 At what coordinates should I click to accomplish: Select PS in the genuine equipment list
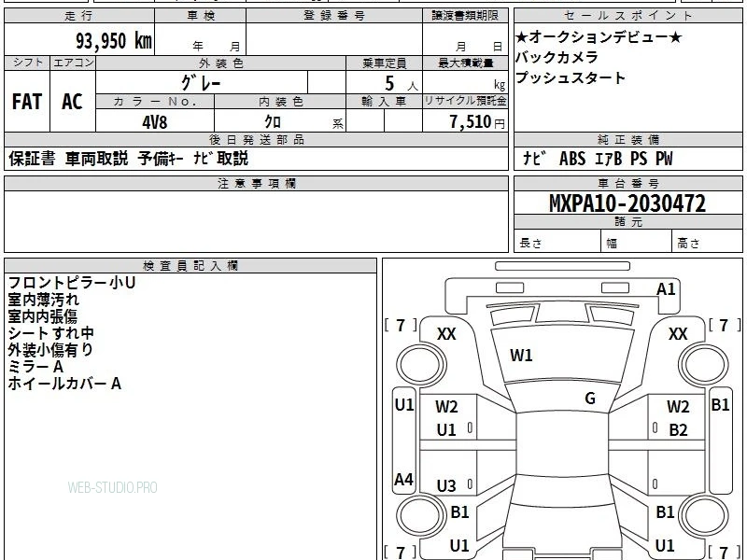[639, 159]
